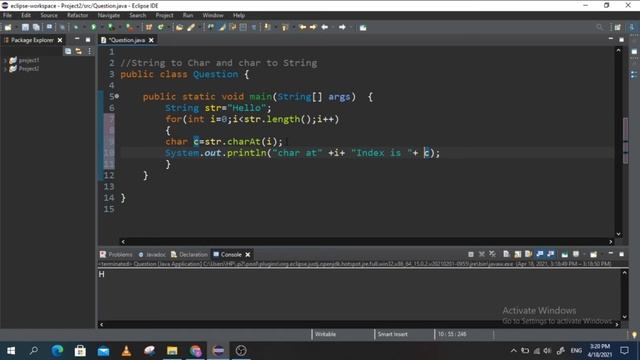
Task: Open the Forward navigation history dropdown
Action: (x=350, y=27)
